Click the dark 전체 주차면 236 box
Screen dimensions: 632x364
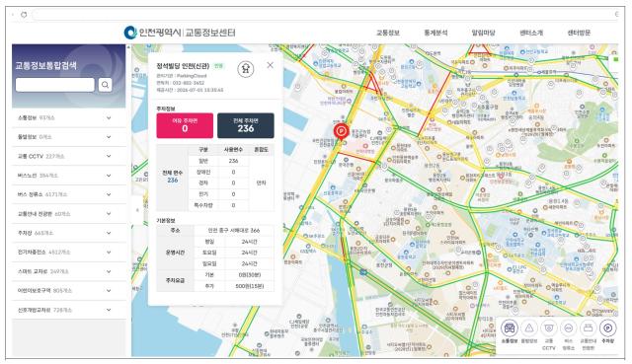tap(246, 125)
